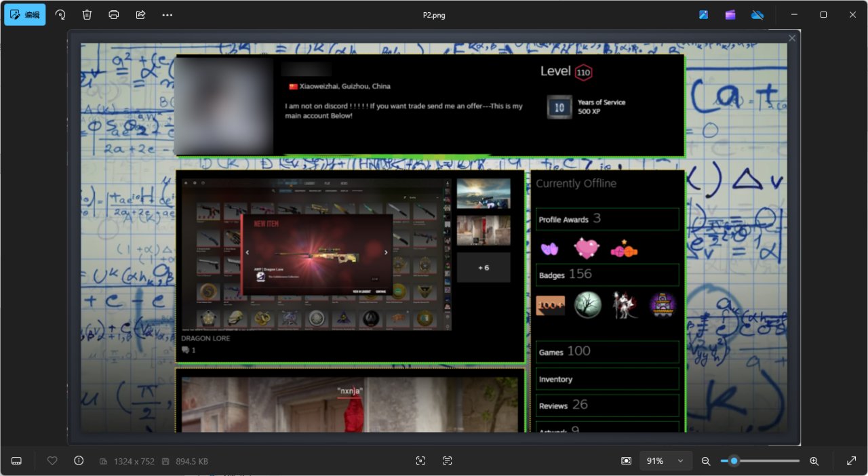Click the China flag icon
The height and width of the screenshot is (476, 868).
coord(293,87)
